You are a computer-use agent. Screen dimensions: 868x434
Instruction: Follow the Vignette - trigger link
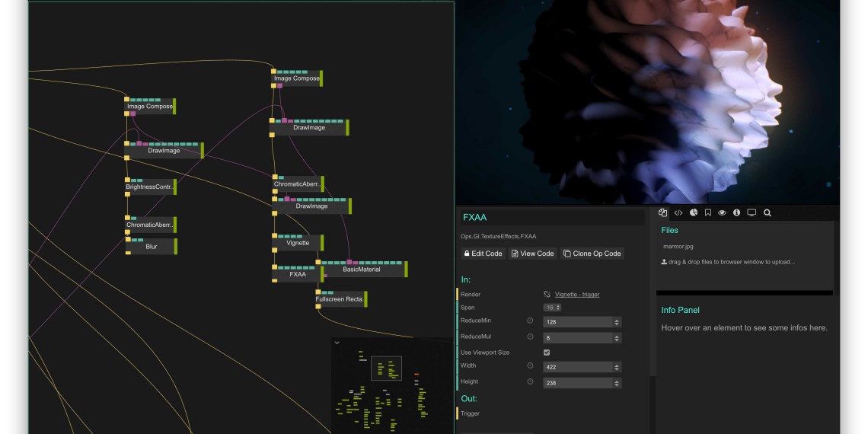point(577,294)
